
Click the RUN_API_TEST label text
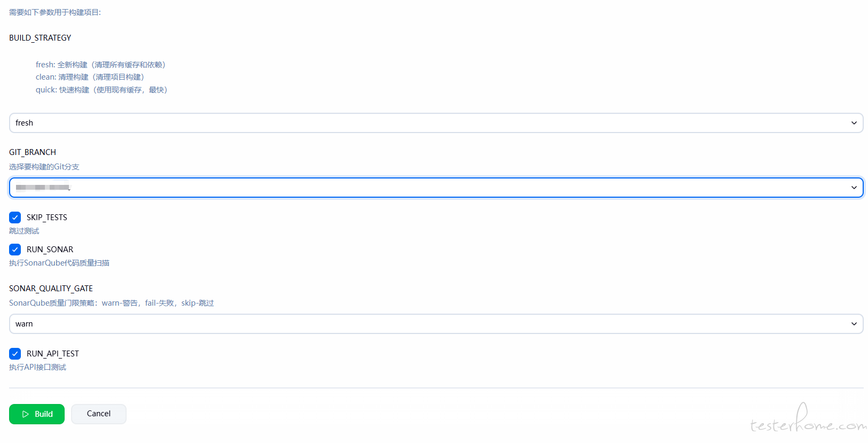coord(53,354)
